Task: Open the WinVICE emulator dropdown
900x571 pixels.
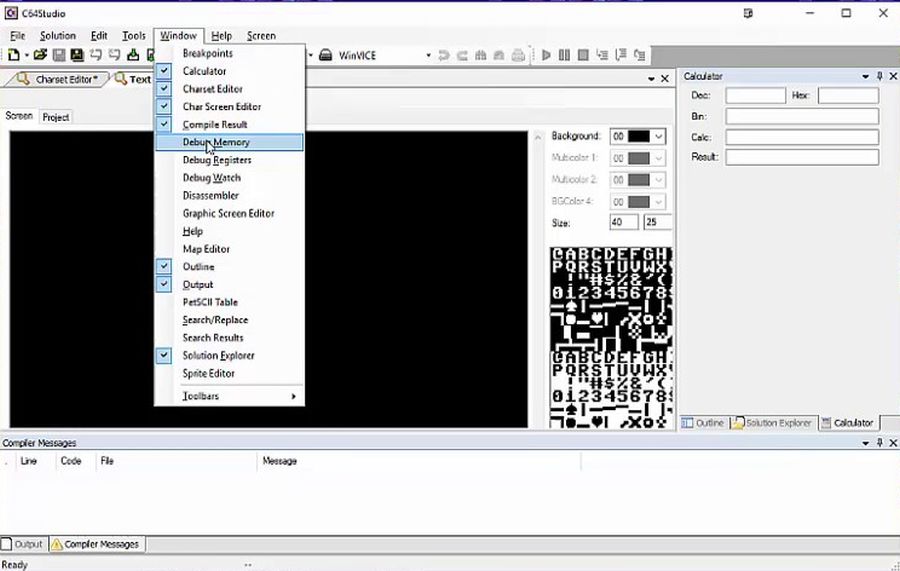Action: click(x=428, y=56)
